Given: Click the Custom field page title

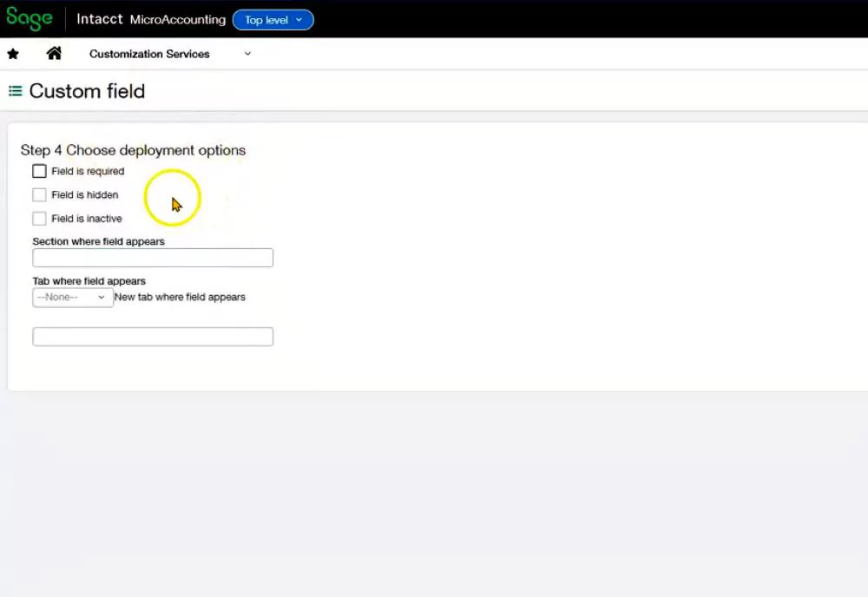Looking at the screenshot, I should point(87,91).
